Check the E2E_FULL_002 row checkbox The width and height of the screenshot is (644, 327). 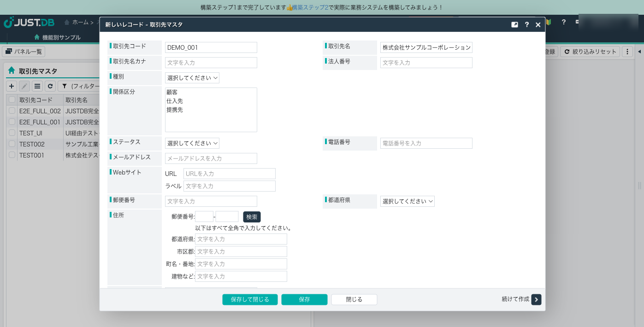click(12, 111)
